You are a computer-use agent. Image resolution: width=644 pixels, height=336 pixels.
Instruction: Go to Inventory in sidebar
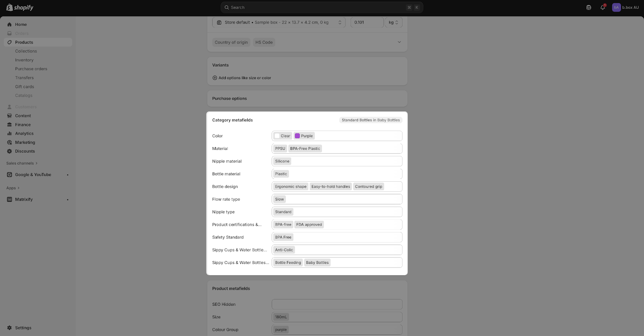pyautogui.click(x=24, y=60)
